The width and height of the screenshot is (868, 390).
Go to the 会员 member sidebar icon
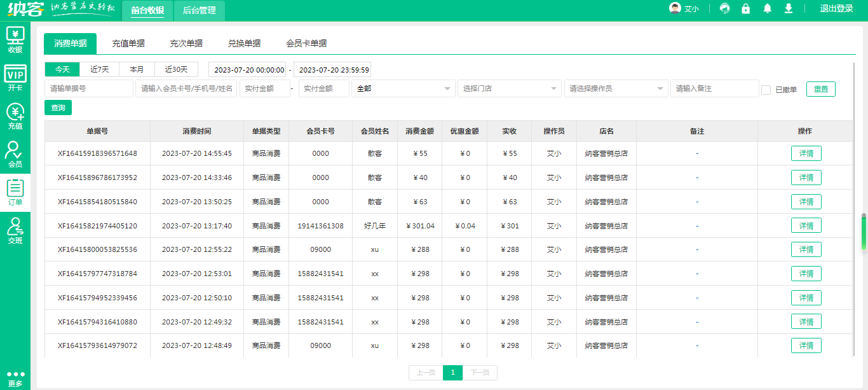[x=15, y=155]
